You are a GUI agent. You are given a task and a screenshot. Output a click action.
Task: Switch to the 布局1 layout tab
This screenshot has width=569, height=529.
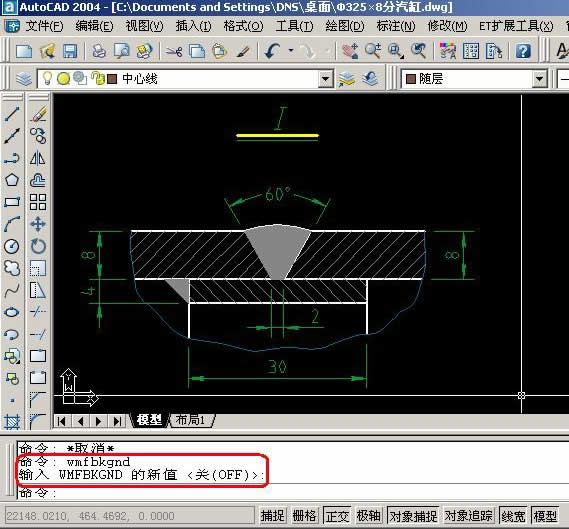tap(190, 420)
